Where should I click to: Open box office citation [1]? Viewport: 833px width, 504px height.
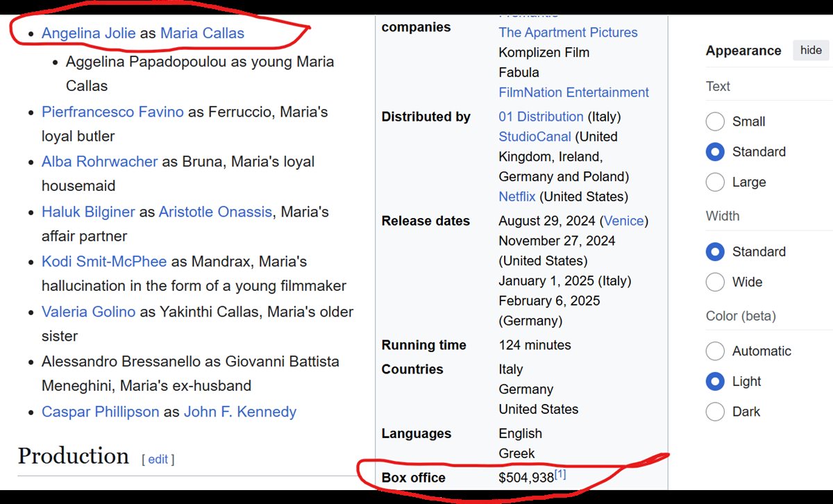(560, 474)
